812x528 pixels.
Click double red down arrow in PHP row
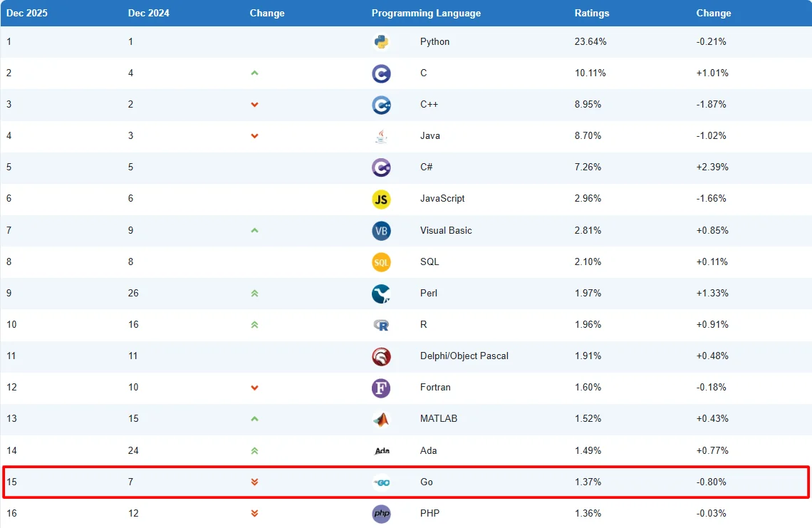click(254, 514)
